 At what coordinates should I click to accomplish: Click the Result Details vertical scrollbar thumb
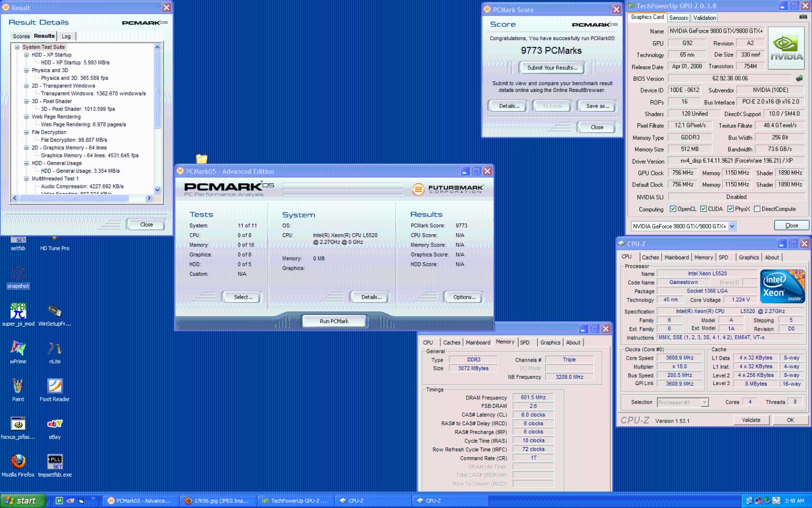tap(157, 90)
